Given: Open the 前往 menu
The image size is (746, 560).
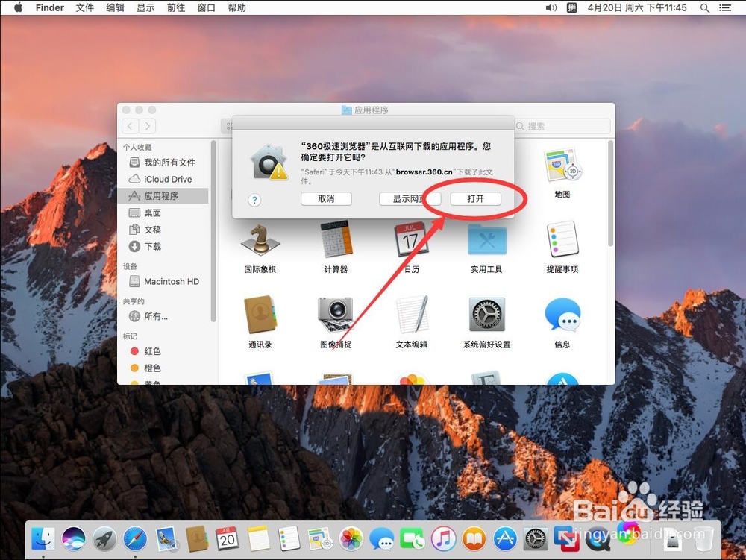Looking at the screenshot, I should (176, 7).
